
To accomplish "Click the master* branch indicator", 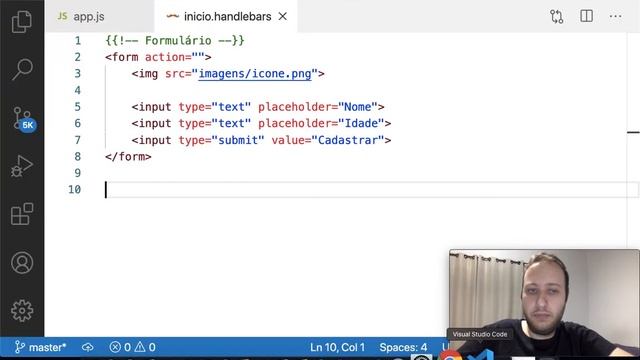I will [x=40, y=347].
